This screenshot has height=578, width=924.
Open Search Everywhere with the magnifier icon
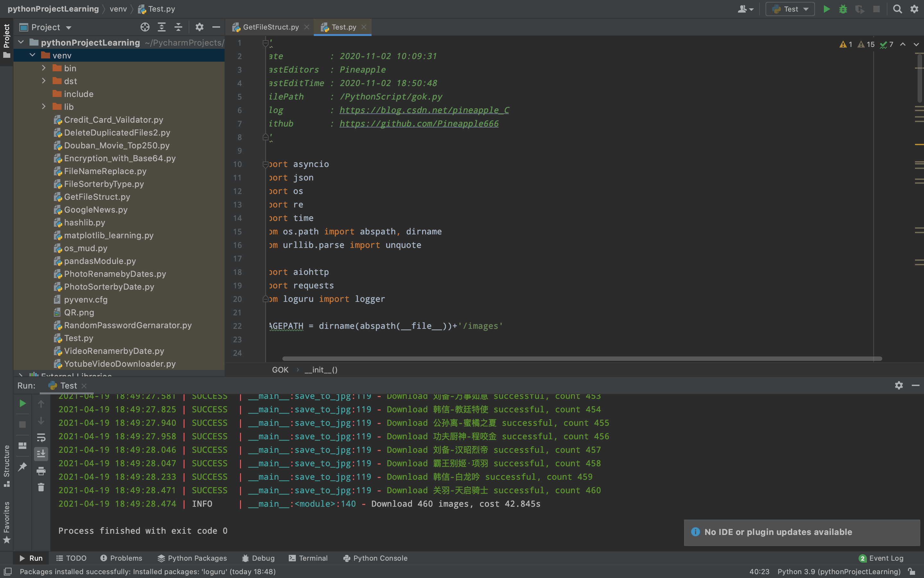pyautogui.click(x=898, y=9)
